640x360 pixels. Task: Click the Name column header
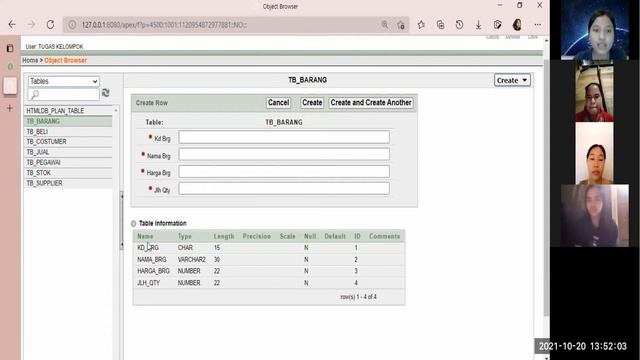pyautogui.click(x=145, y=236)
